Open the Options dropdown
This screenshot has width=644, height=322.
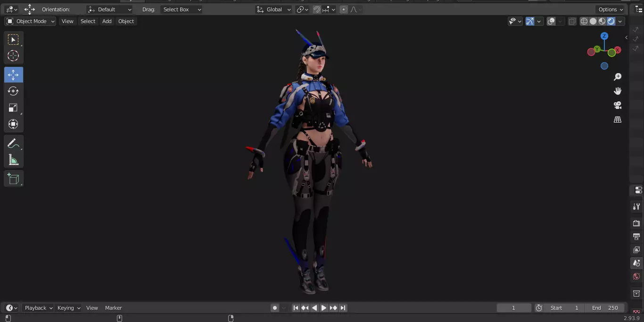pos(611,9)
